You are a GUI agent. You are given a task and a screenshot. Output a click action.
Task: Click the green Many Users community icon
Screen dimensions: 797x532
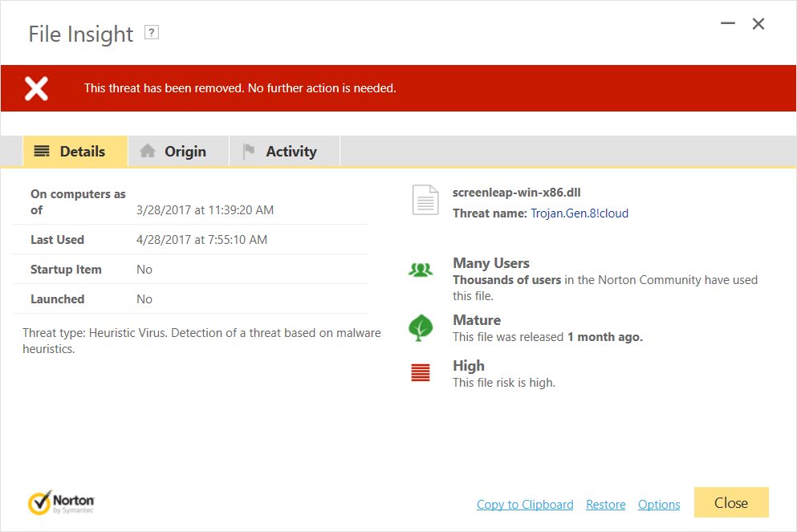(421, 270)
